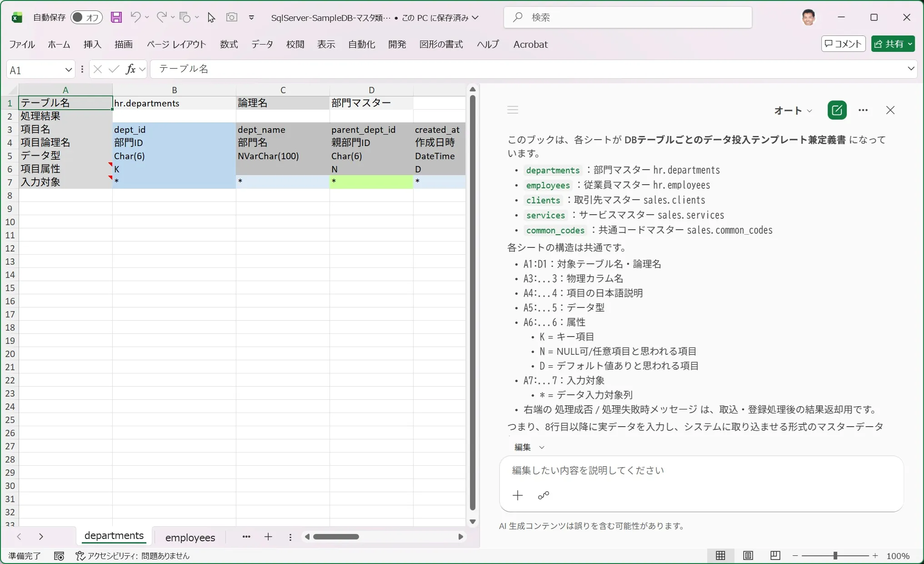Viewport: 924px width, 564px height.
Task: Close the AI assistant side panel
Action: pyautogui.click(x=890, y=110)
